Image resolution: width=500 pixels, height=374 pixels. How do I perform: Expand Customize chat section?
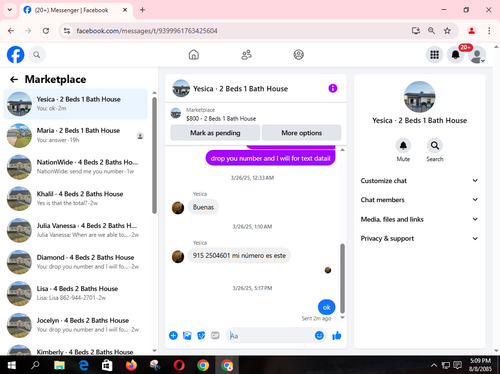point(419,181)
